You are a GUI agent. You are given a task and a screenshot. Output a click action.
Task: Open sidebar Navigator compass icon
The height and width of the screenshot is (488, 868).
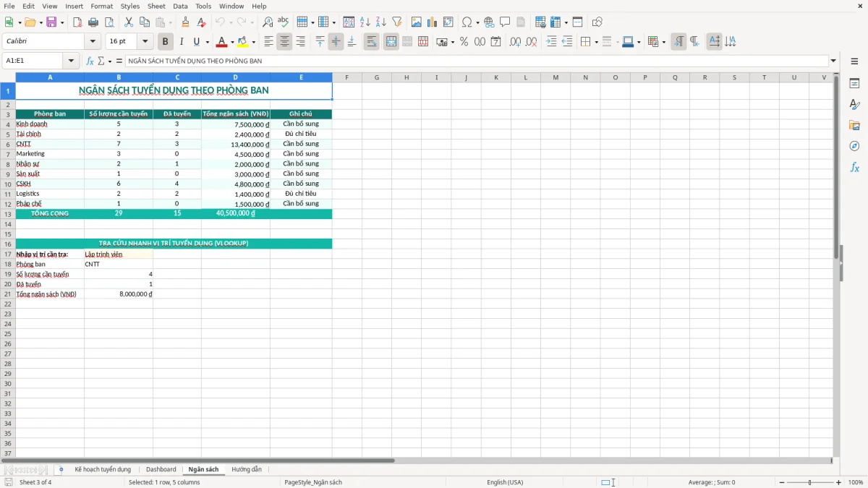coord(854,146)
